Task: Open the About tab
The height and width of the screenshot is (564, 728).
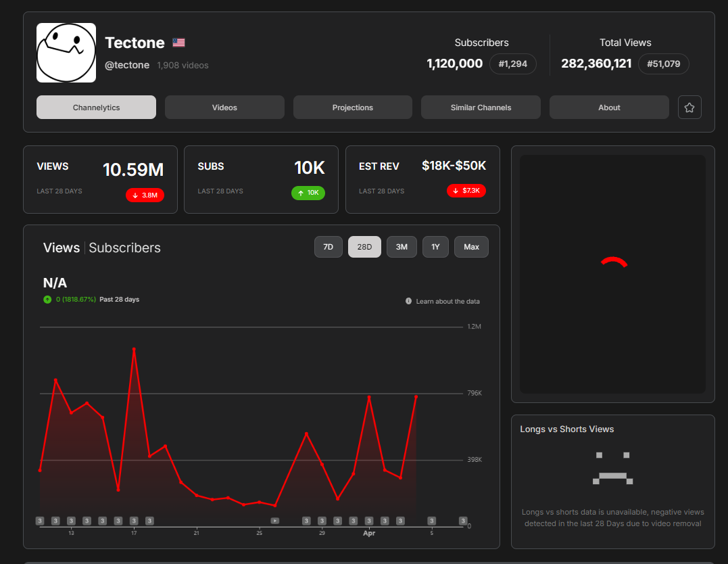Action: 609,108
